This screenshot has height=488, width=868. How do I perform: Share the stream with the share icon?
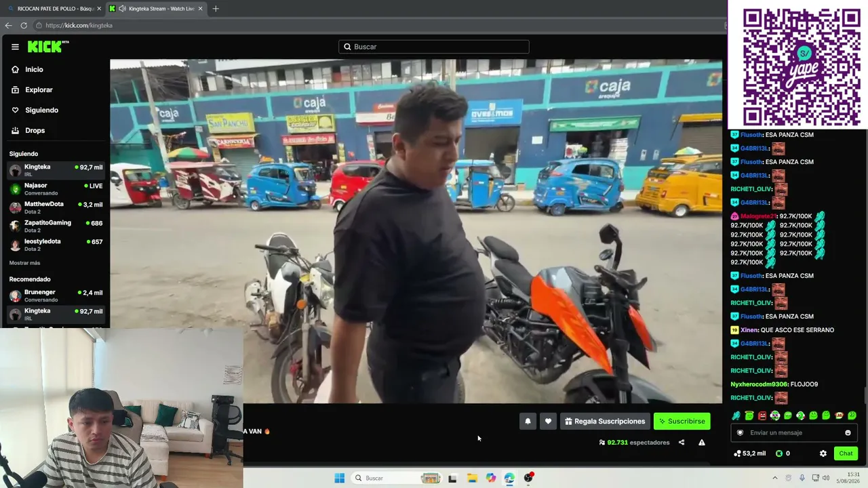pyautogui.click(x=682, y=443)
